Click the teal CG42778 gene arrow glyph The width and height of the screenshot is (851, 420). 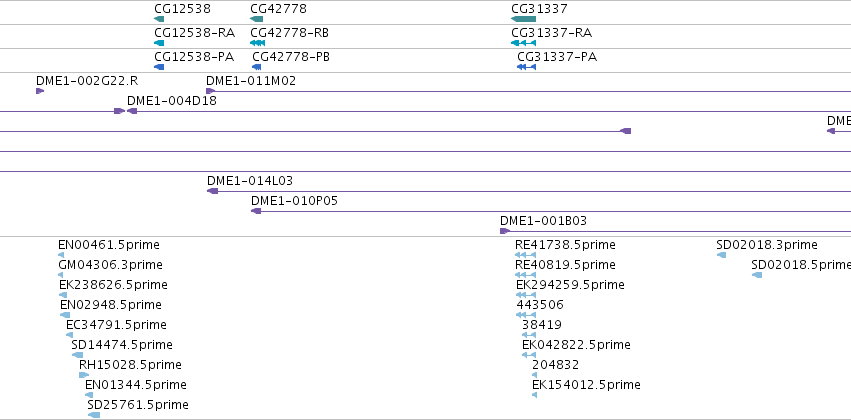(256, 19)
